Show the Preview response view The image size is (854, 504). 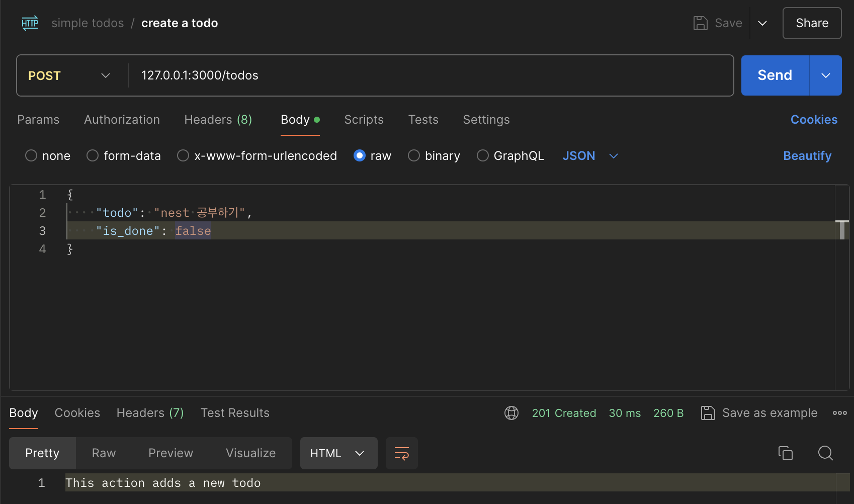(171, 453)
